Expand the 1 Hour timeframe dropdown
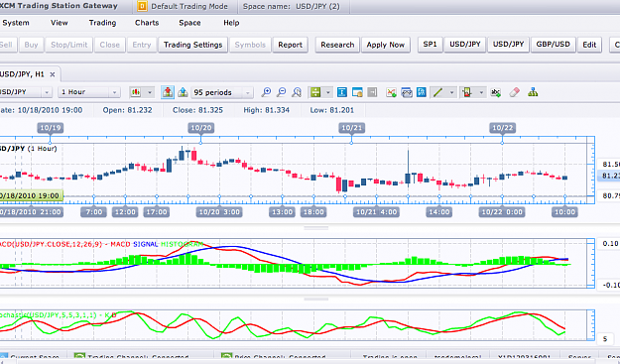This screenshot has height=364, width=620. [89, 92]
